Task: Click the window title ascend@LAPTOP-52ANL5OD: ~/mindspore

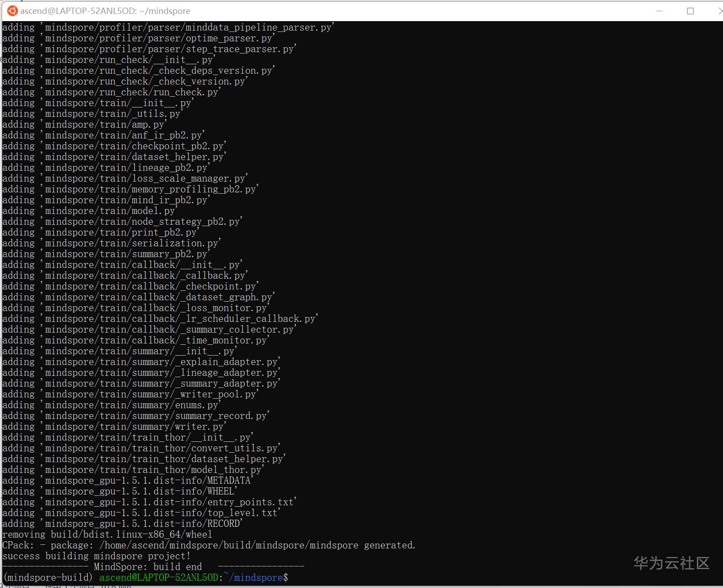Action: [x=105, y=11]
